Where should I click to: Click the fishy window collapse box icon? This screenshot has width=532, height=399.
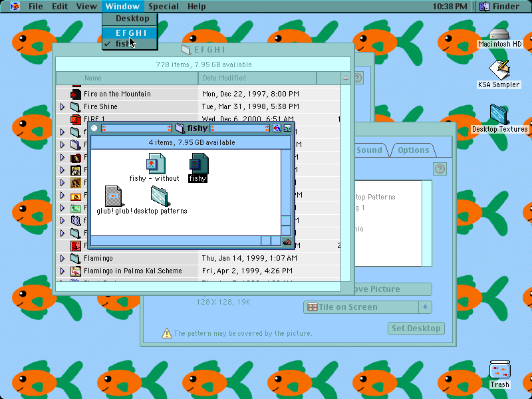pos(287,128)
